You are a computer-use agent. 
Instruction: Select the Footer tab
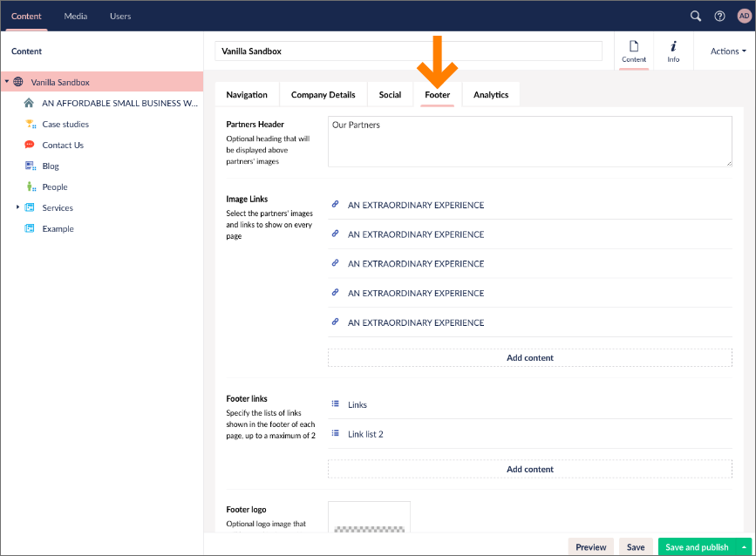tap(438, 94)
